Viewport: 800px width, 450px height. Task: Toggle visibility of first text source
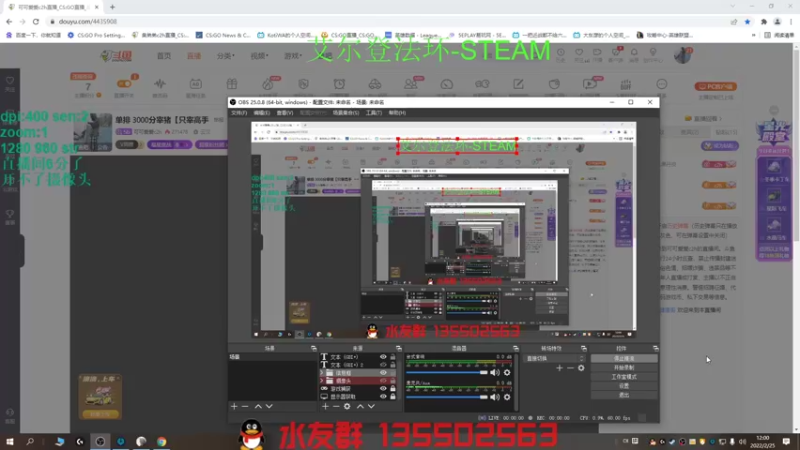383,357
